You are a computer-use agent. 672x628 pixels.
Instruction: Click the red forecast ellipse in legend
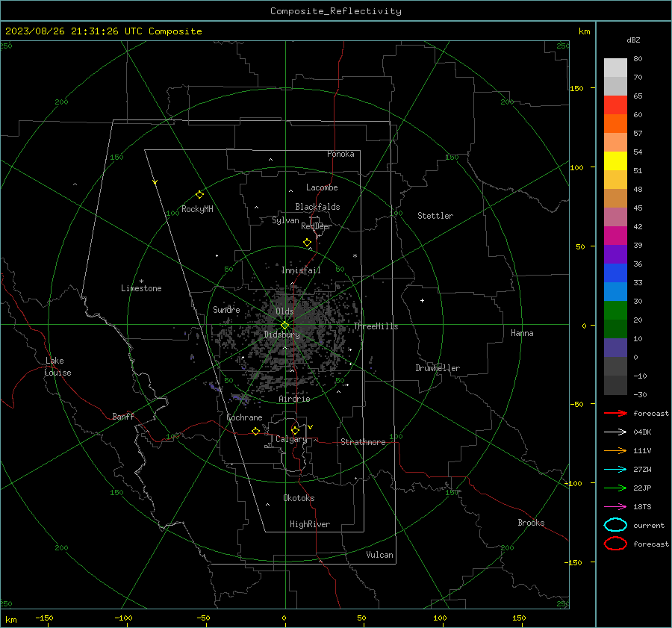coord(615,544)
